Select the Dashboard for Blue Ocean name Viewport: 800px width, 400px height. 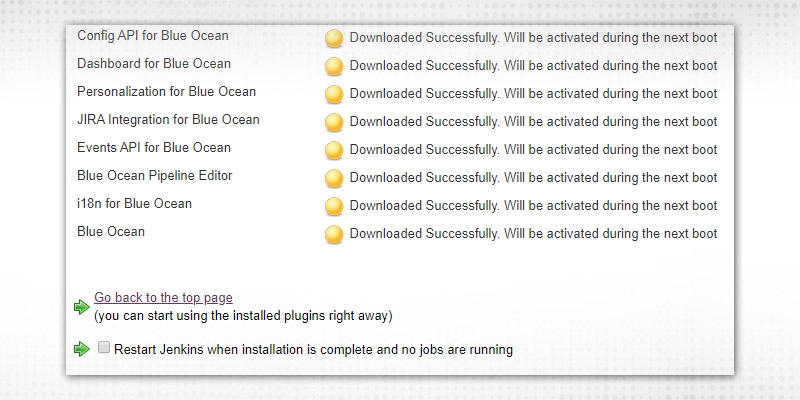pyautogui.click(x=153, y=64)
